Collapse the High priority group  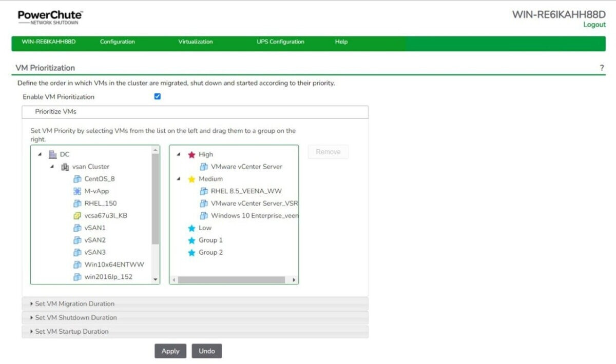179,154
